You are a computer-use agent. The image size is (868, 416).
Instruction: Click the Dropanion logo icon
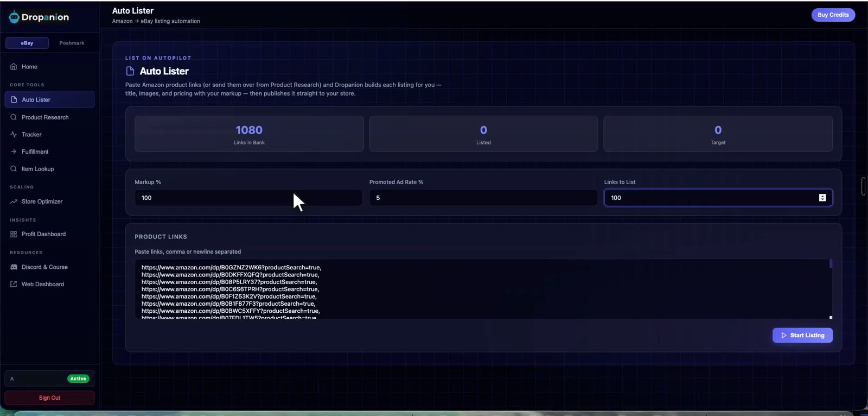(14, 17)
